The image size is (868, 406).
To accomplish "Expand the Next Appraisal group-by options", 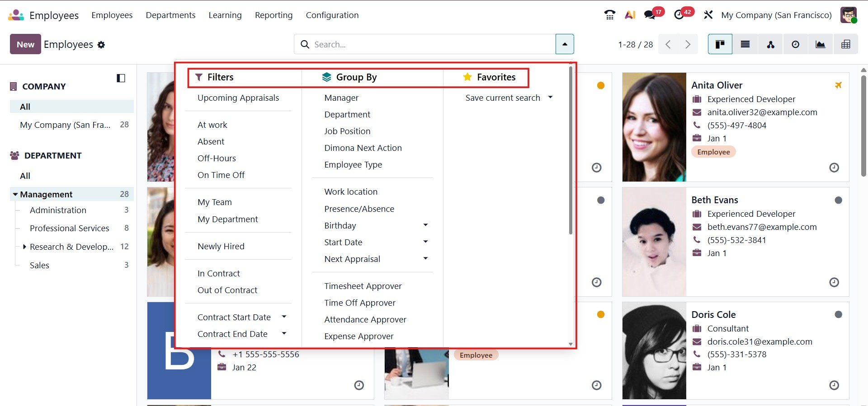I will pyautogui.click(x=425, y=258).
